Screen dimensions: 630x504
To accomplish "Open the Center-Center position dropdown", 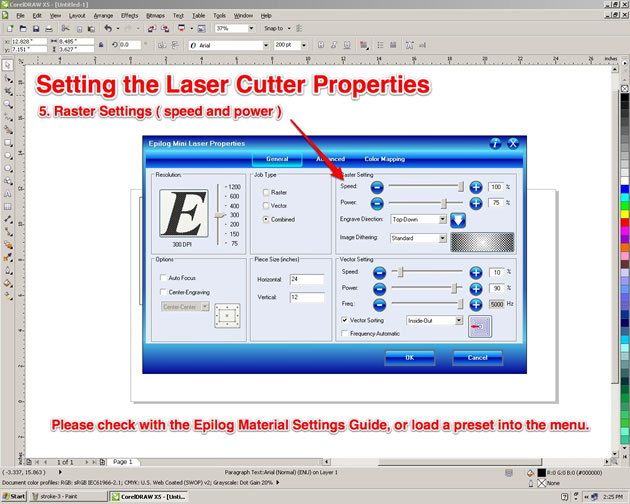I will point(205,307).
